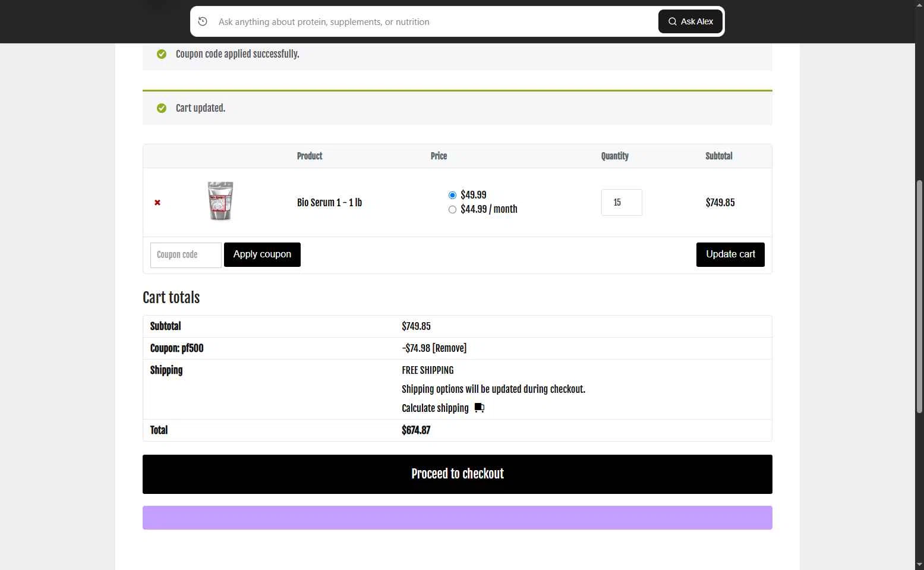Image resolution: width=924 pixels, height=570 pixels.
Task: Click the green check icon beside Cart updated
Action: (162, 108)
